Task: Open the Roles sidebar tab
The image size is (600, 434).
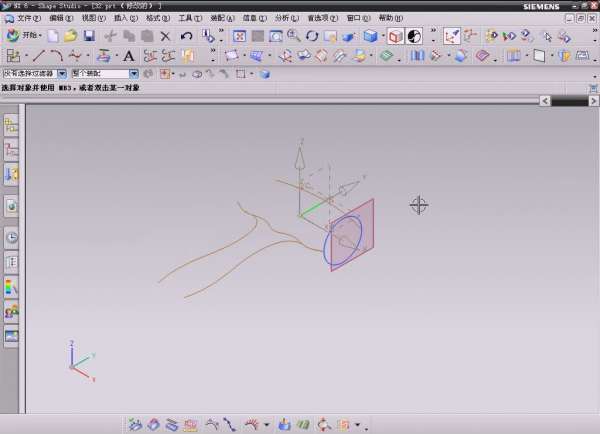Action: [11, 312]
